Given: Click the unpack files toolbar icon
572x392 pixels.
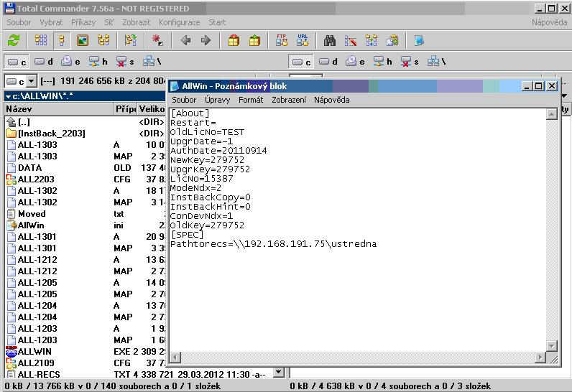Looking at the screenshot, I should (254, 40).
